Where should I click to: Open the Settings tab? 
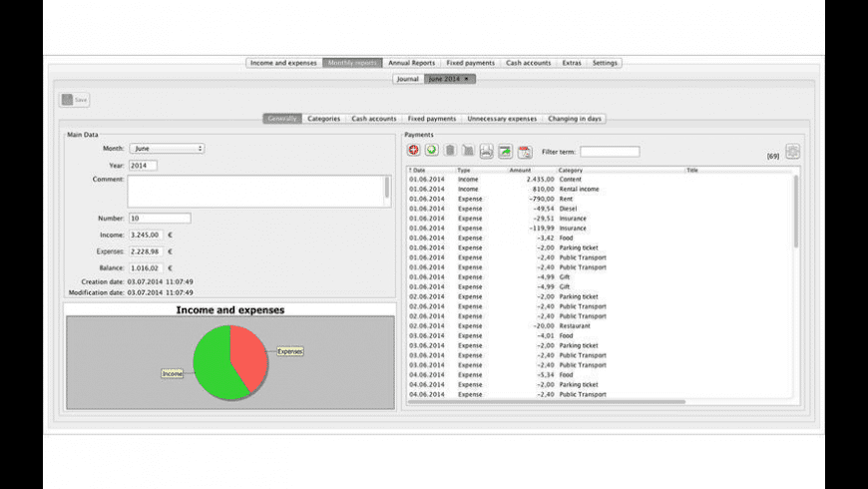point(605,63)
